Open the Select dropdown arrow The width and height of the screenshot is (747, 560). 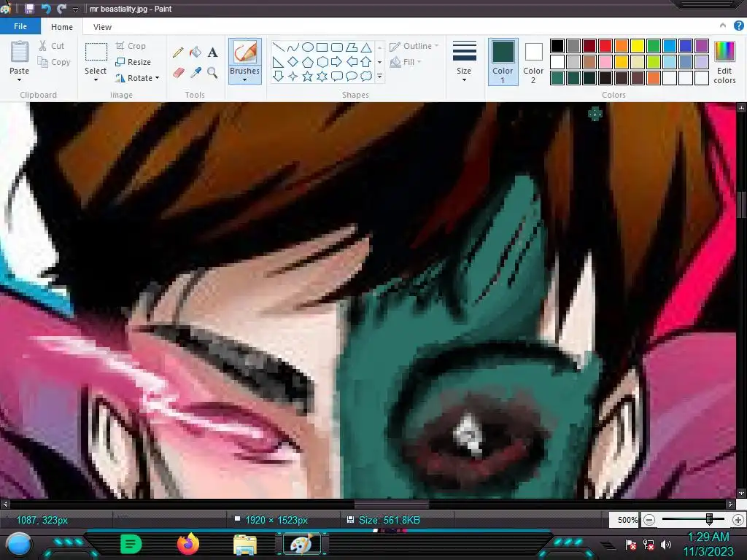96,79
